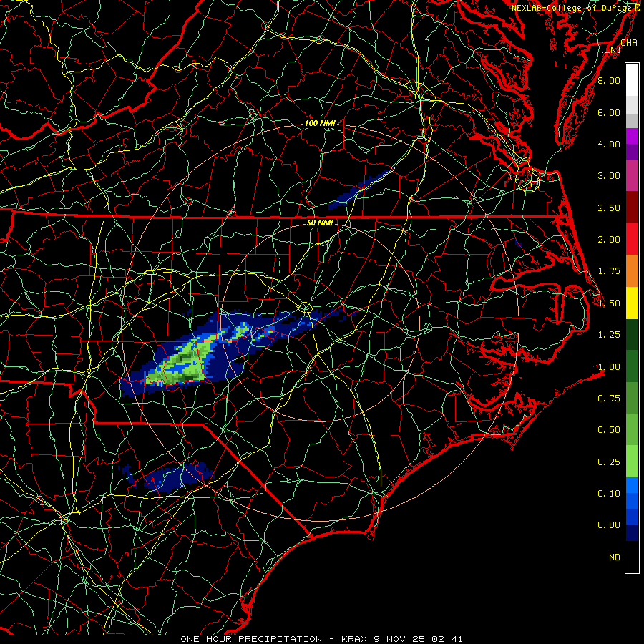This screenshot has height=644, width=644.
Task: Click the "0.75" legend value
Action: pyautogui.click(x=609, y=399)
